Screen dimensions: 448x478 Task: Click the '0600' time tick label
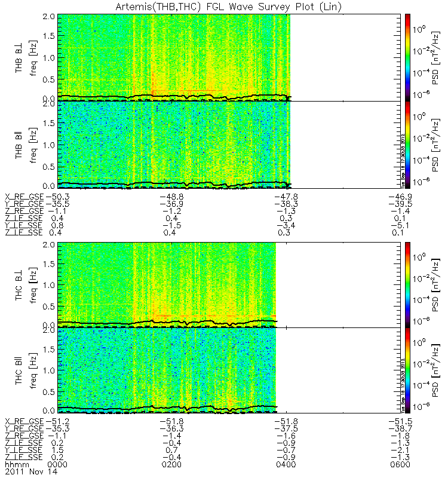(400, 465)
